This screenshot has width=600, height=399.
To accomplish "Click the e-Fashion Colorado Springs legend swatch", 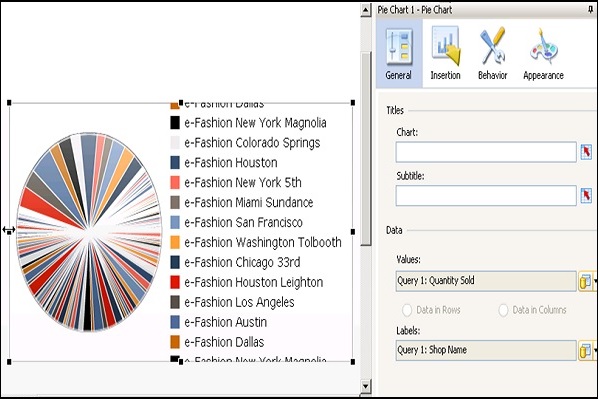I will tap(175, 143).
